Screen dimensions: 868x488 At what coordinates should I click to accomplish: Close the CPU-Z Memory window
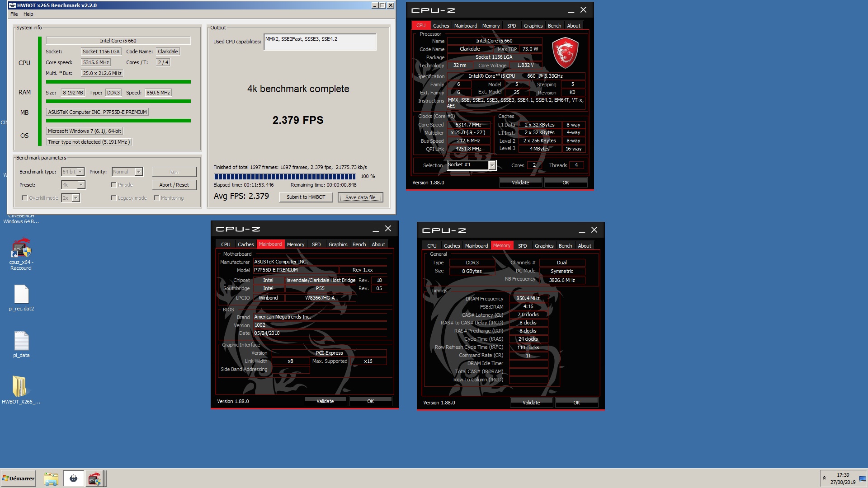[594, 230]
